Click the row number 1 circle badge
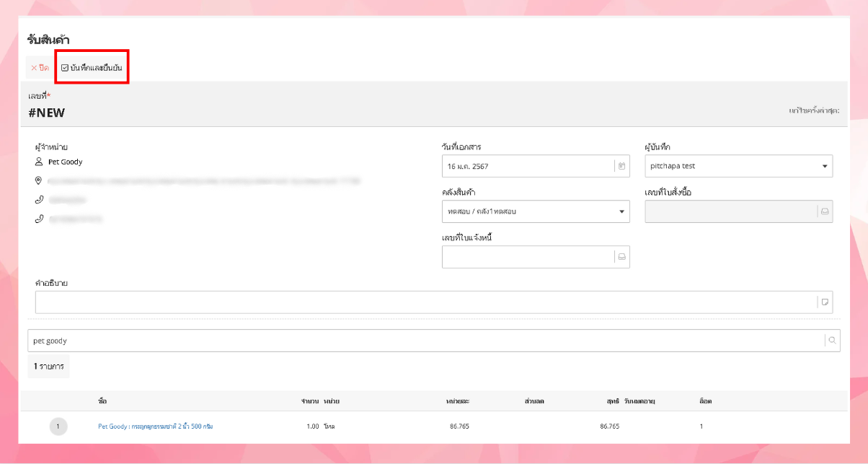This screenshot has height=464, width=868. [58, 426]
